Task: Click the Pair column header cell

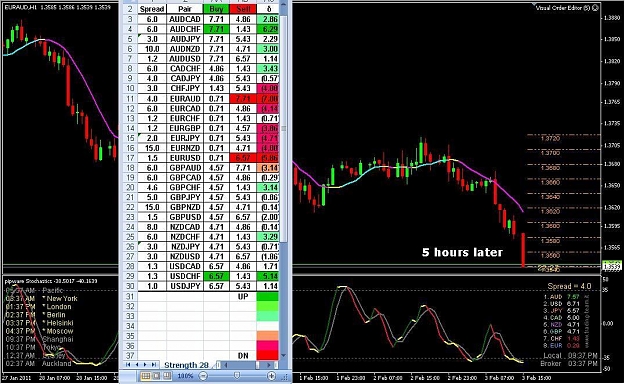Action: pyautogui.click(x=185, y=9)
